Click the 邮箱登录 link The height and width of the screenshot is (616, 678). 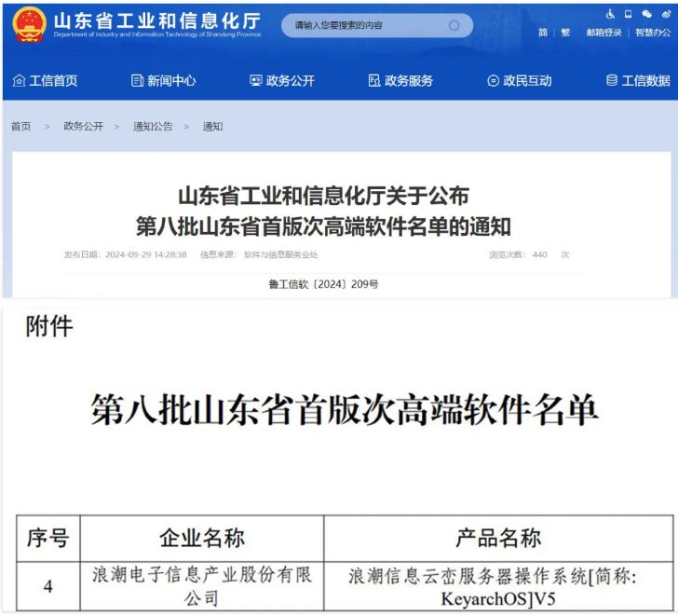(x=603, y=33)
